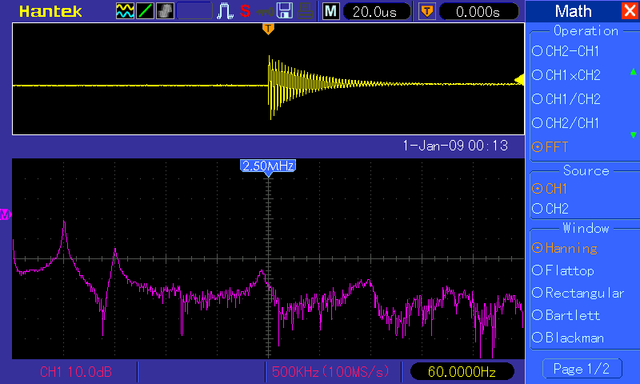The width and height of the screenshot is (640, 384).
Task: Click the 60.0000Hz frequency counter
Action: pyautogui.click(x=462, y=372)
